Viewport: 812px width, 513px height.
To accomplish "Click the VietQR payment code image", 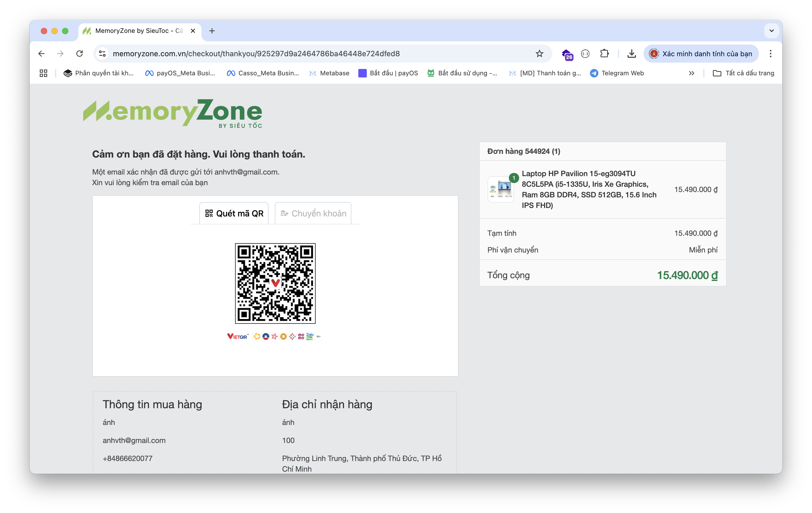I will (275, 283).
